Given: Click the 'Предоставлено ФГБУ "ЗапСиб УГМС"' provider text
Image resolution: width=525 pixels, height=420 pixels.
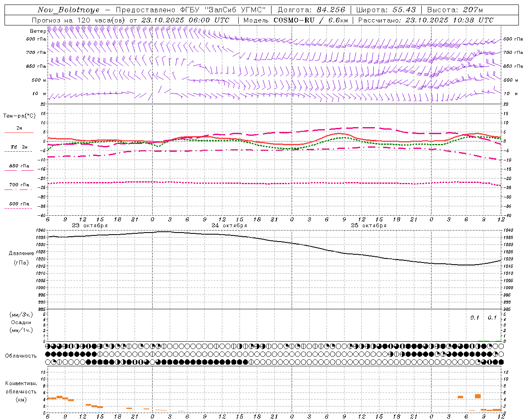Looking at the screenshot, I should 191,10.
